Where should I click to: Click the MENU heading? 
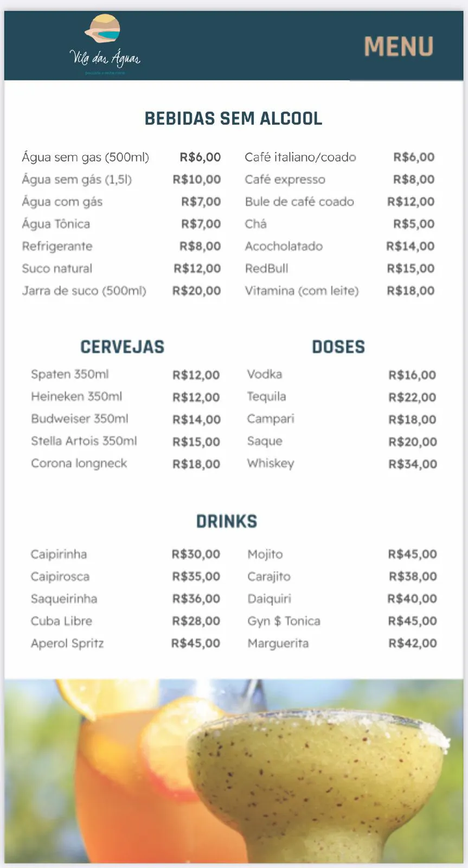click(399, 47)
